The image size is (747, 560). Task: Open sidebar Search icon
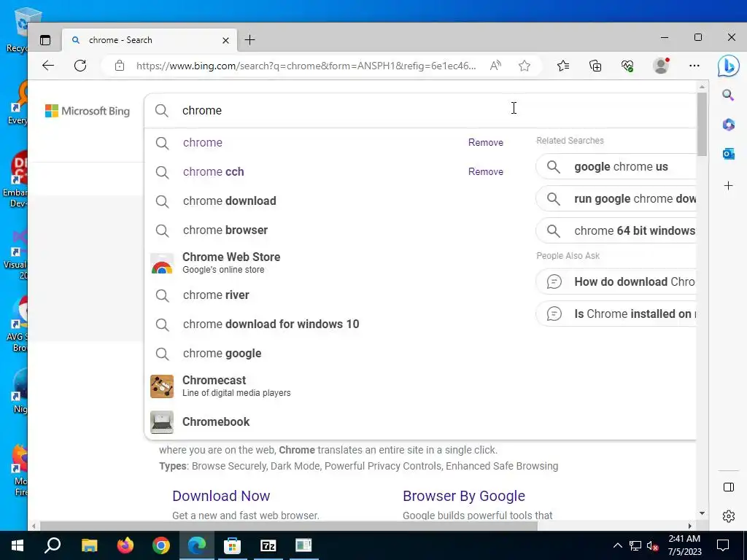[x=728, y=96]
